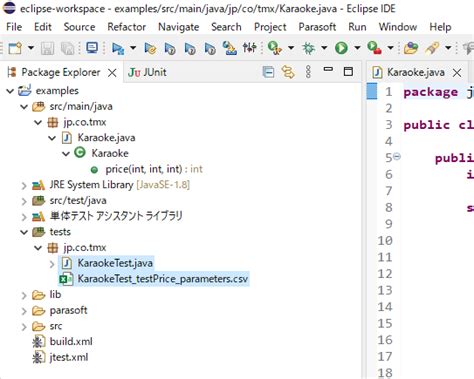Open the Search flashlight dropdown arrow
Viewport: 474px width, 379px height.
pos(448,48)
